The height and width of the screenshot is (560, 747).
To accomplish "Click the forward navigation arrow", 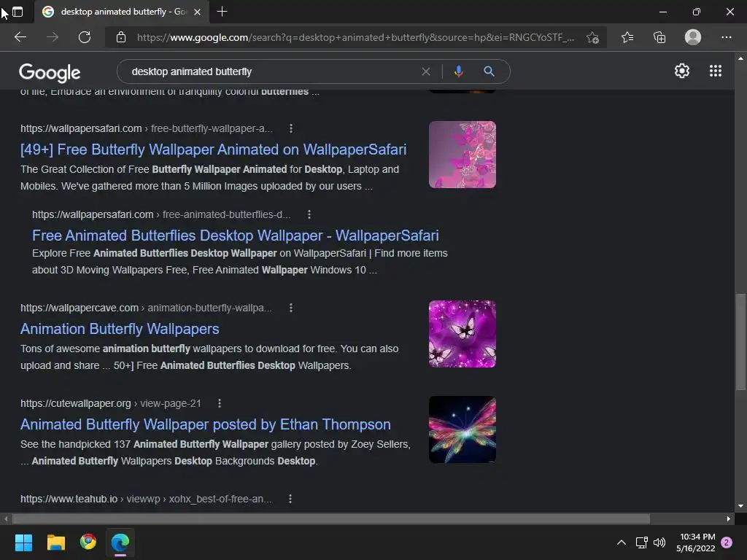I will [x=53, y=37].
